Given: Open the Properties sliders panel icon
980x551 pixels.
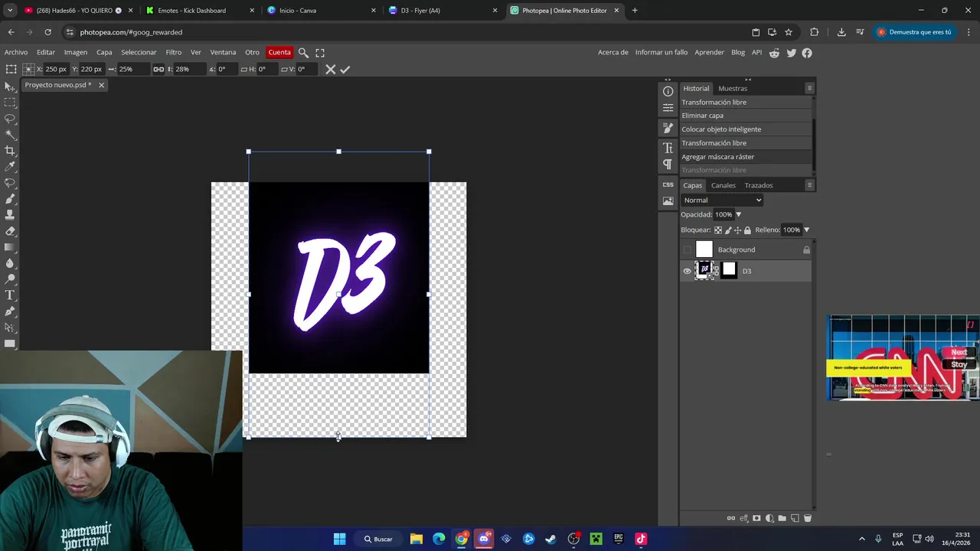Looking at the screenshot, I should (x=668, y=109).
